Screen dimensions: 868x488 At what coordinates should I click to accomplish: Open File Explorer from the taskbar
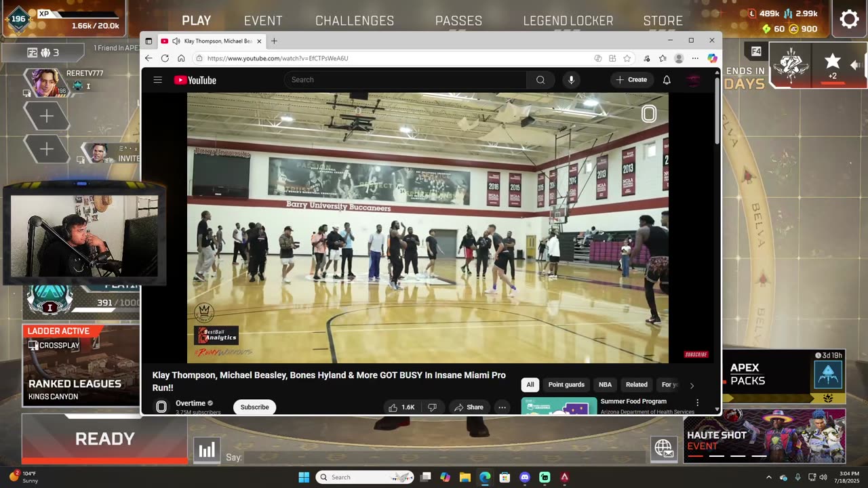[465, 477]
